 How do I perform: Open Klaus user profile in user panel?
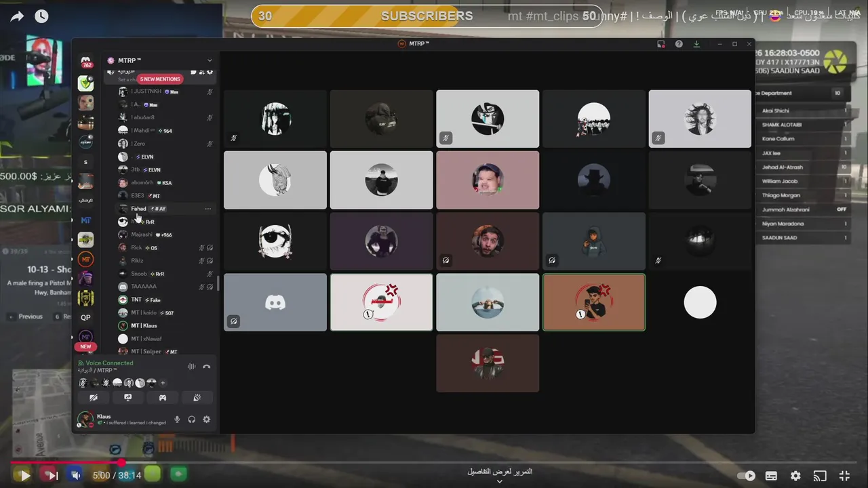[122, 420]
